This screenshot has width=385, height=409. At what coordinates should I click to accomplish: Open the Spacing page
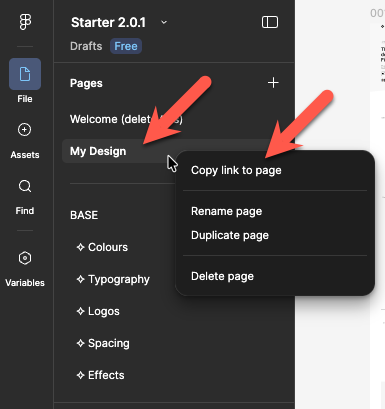click(x=109, y=343)
